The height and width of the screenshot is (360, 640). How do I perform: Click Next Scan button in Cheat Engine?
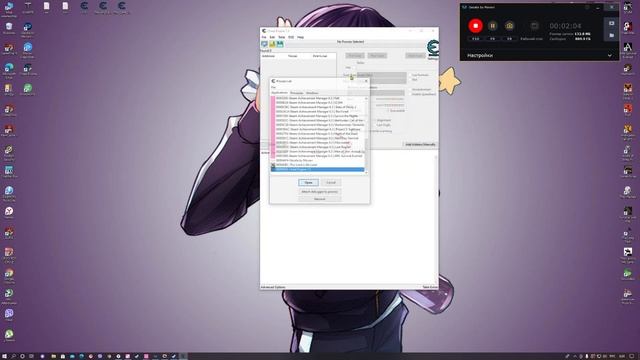(377, 56)
